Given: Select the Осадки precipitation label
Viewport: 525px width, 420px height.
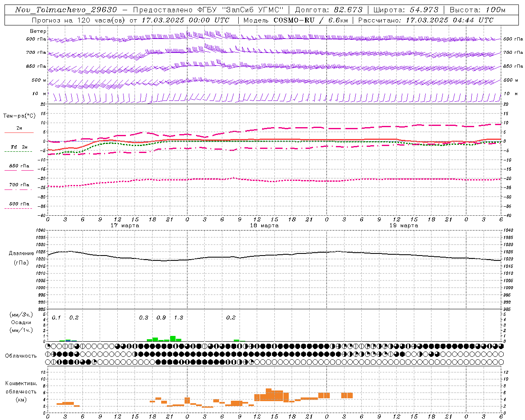Looking at the screenshot, I should point(21,322).
